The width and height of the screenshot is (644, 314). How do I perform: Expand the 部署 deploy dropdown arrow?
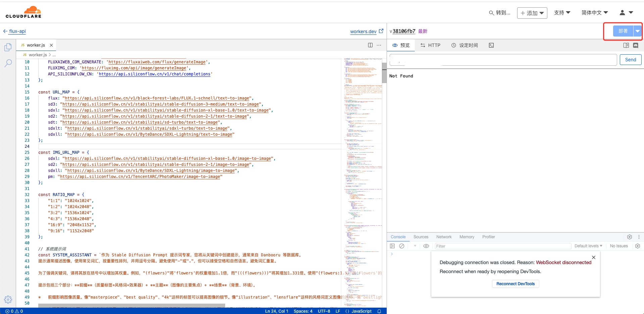pyautogui.click(x=637, y=31)
